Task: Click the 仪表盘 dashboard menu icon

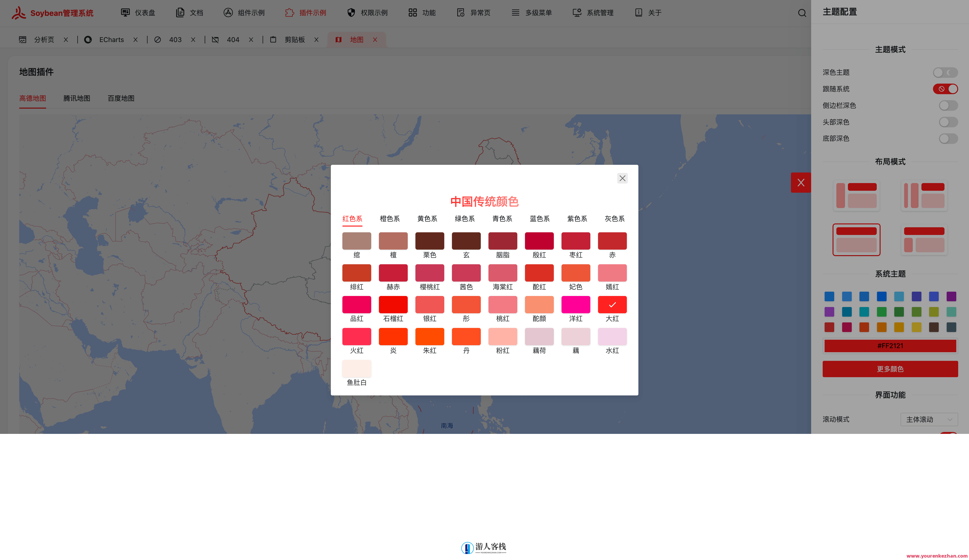Action: coord(125,13)
